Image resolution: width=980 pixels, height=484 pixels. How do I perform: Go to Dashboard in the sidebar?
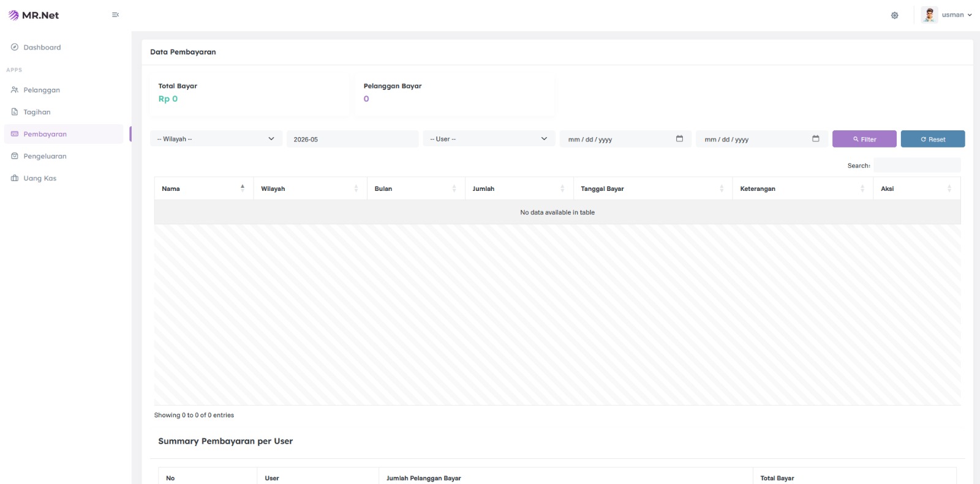pos(42,47)
